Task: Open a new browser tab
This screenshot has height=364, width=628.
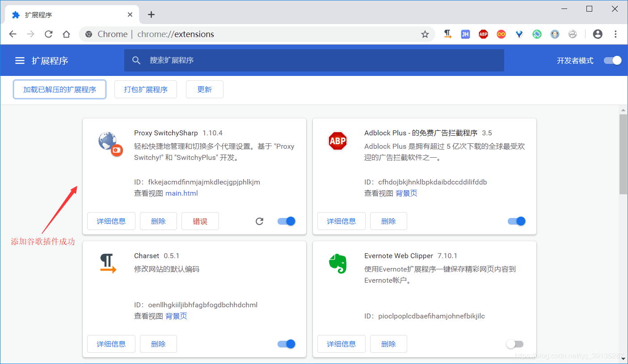Action: (x=151, y=14)
